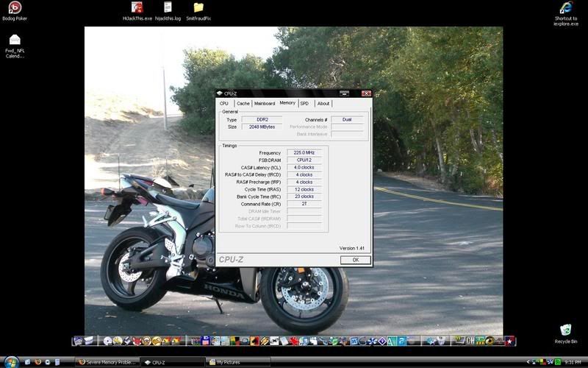
Task: Activate the My Pictures taskbar button
Action: point(237,362)
